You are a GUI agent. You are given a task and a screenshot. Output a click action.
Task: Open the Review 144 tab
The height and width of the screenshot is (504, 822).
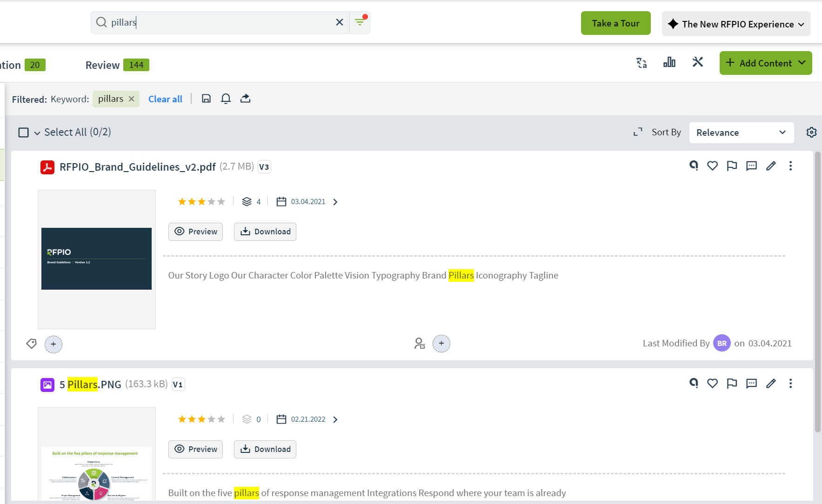pyautogui.click(x=117, y=65)
